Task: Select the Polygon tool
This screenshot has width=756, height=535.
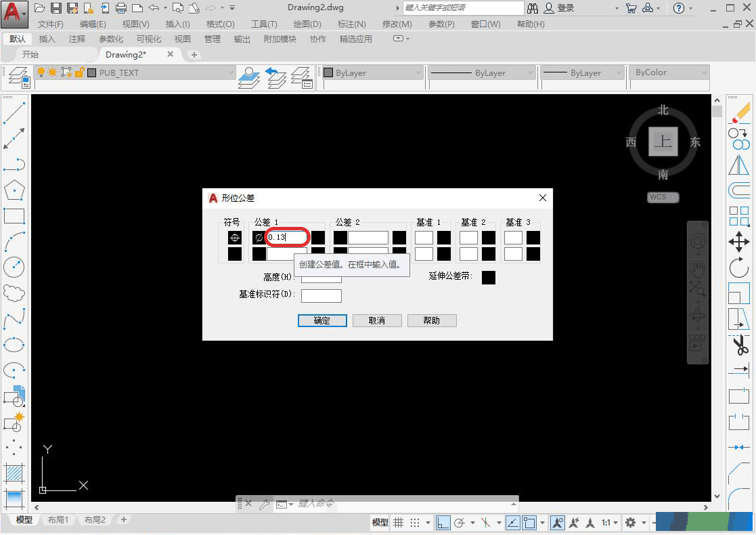Action: [x=14, y=190]
